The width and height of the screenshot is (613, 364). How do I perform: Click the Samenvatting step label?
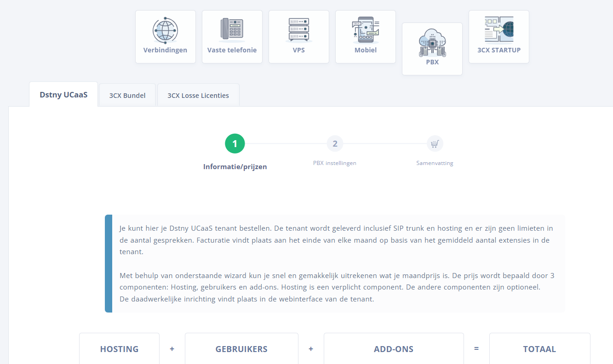pos(435,163)
